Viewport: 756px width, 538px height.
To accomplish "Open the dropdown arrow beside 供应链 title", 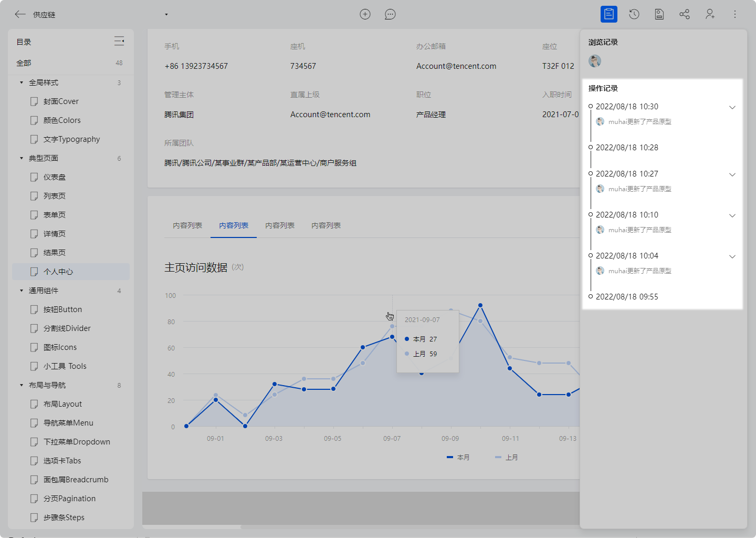I will (166, 15).
